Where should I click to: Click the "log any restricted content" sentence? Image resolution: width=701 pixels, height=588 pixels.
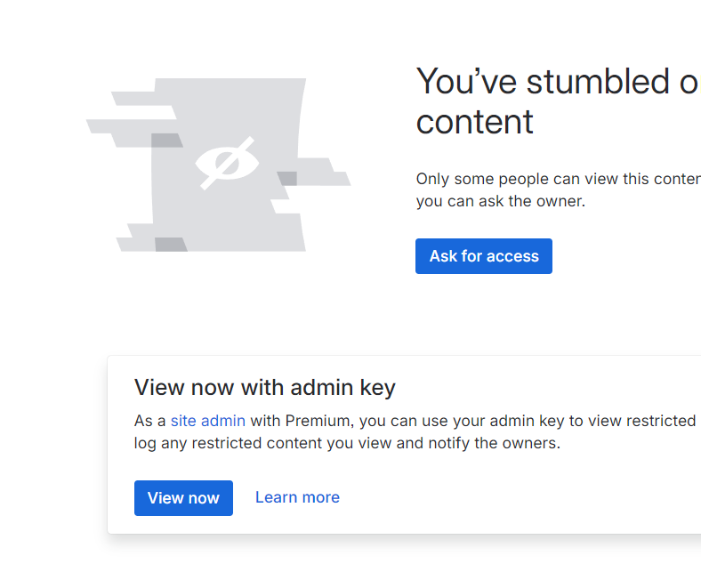pos(228,443)
